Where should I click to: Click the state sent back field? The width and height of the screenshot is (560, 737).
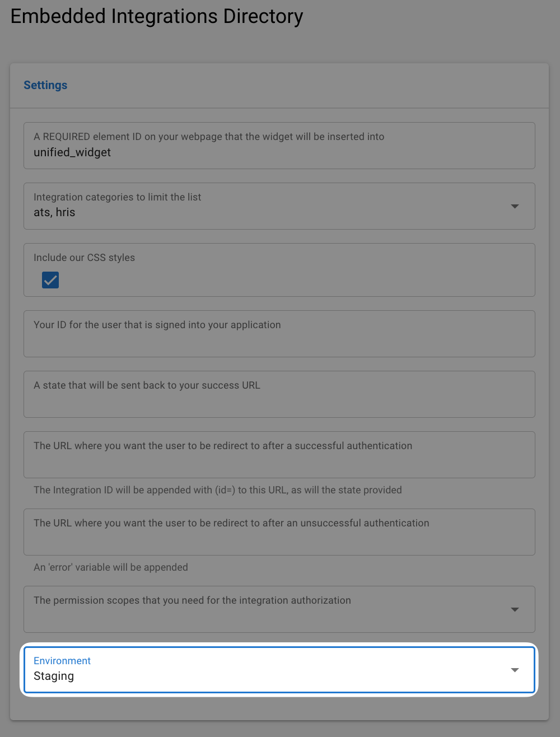tap(279, 400)
